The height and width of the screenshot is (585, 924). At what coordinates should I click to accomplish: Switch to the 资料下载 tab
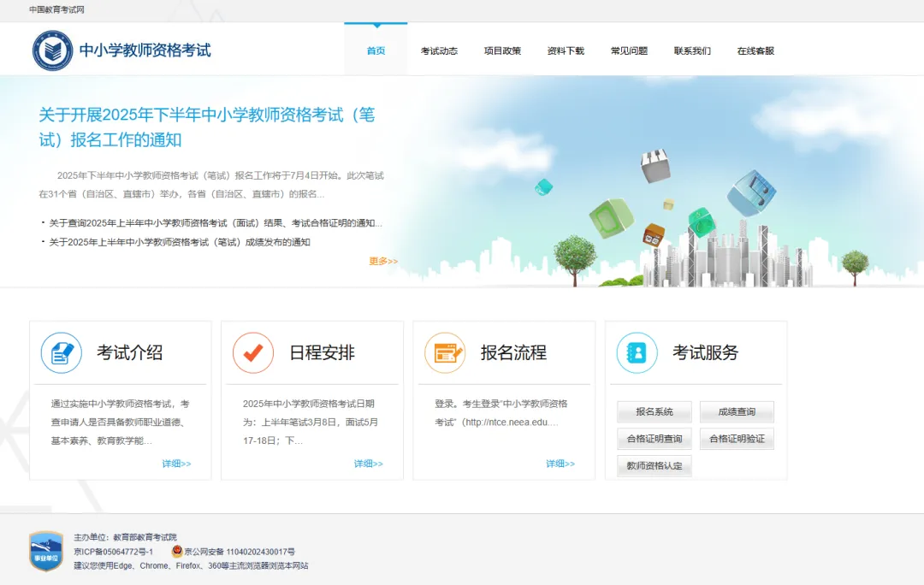(565, 50)
